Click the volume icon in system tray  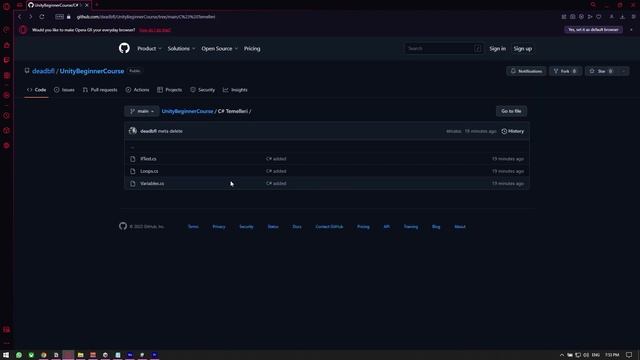(586, 355)
